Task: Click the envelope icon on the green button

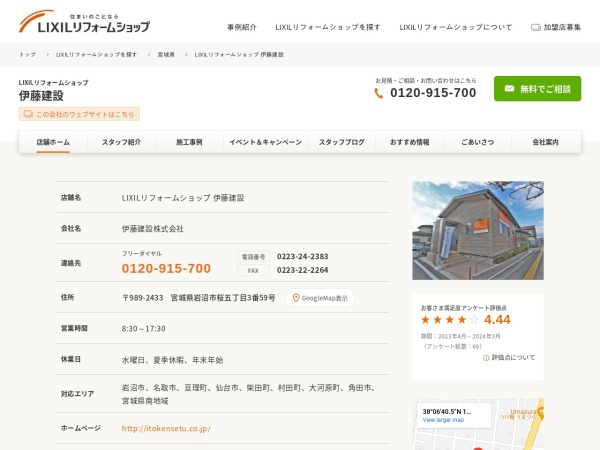Action: coord(509,89)
